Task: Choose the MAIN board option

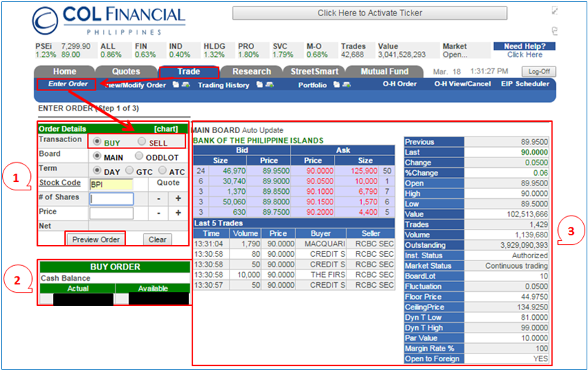Action: [x=97, y=155]
